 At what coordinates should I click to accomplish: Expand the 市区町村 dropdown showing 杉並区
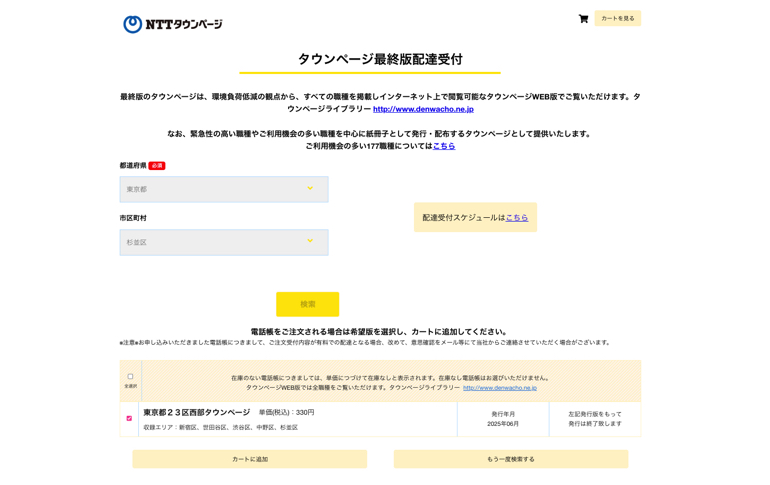pos(224,242)
